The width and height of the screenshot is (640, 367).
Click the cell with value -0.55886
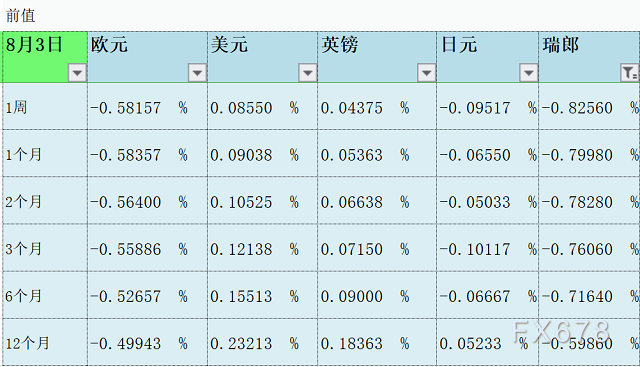[147, 248]
